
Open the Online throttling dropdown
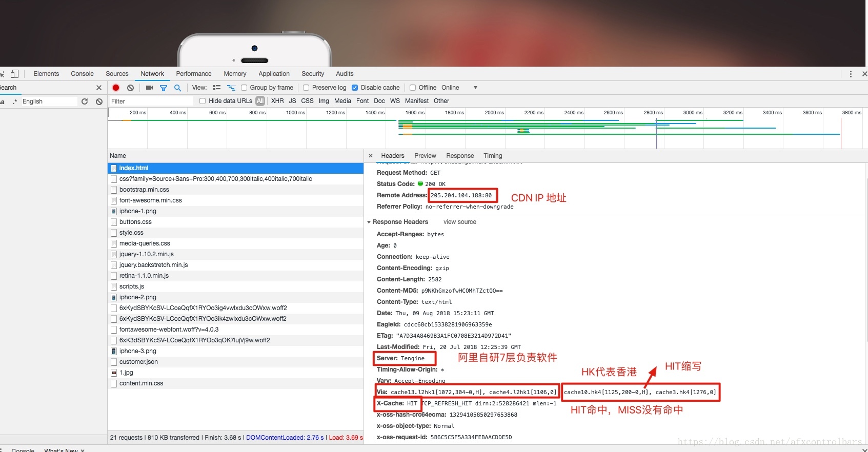(x=459, y=88)
